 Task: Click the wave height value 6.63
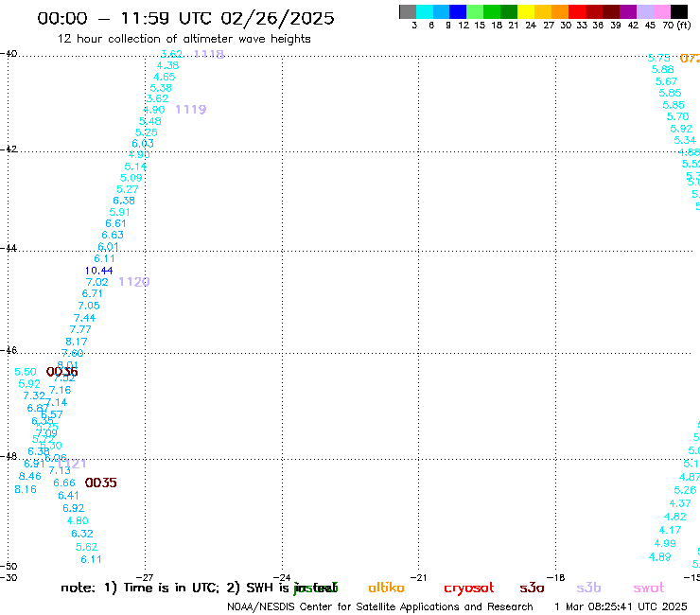pos(113,235)
